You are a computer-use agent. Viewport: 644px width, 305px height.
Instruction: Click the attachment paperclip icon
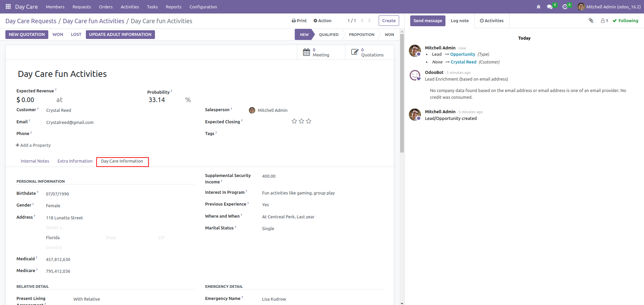click(591, 20)
